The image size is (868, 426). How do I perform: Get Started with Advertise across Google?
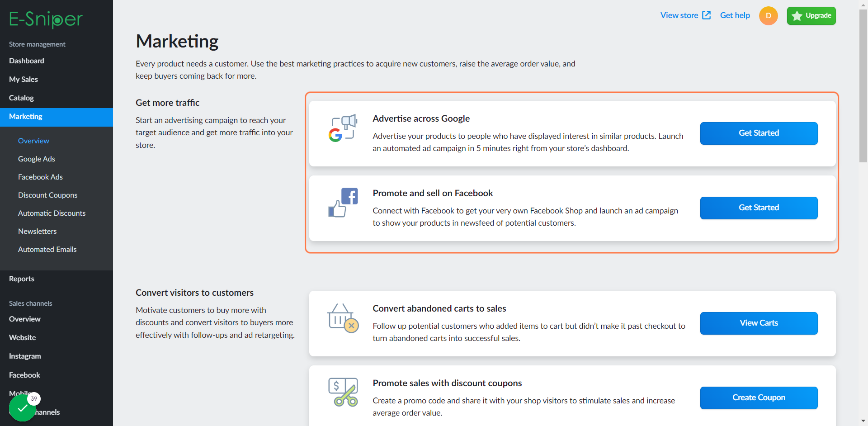[759, 133]
